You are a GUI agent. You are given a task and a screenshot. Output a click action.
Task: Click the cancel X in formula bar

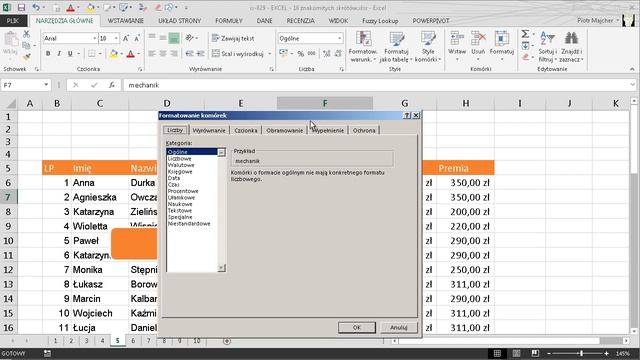pyautogui.click(x=76, y=85)
